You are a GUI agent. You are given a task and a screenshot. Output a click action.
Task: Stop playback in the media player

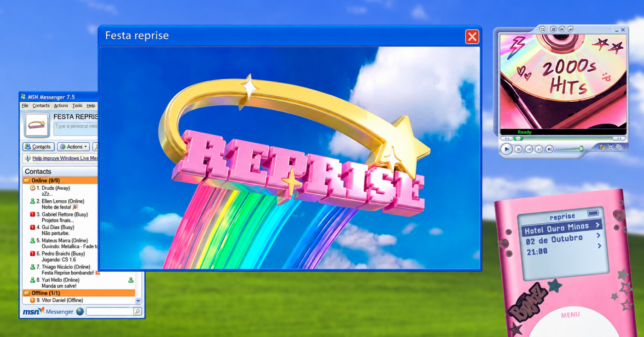(x=518, y=149)
